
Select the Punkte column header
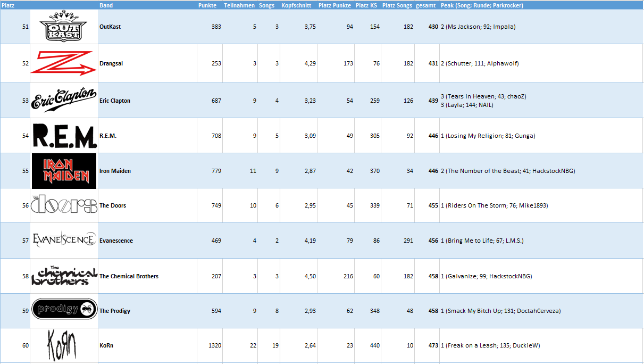point(207,5)
